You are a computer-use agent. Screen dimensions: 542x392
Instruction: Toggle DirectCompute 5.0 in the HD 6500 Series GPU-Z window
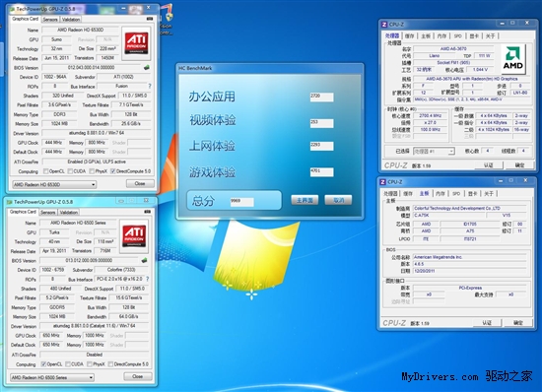tap(110, 364)
